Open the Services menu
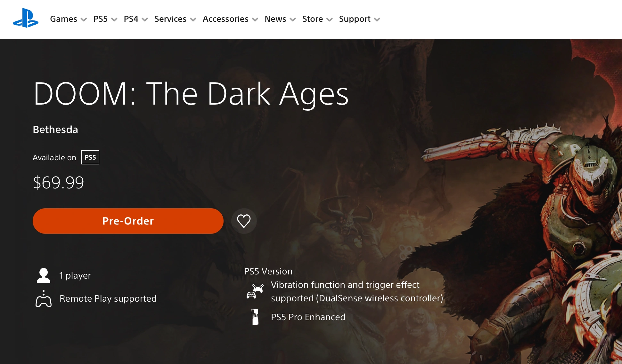This screenshot has width=622, height=364. coord(175,19)
